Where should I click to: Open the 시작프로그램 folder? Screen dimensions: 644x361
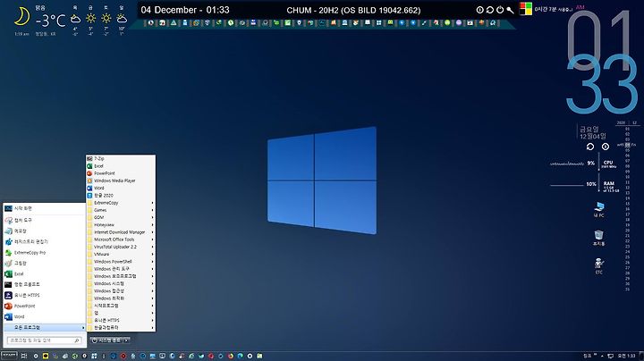[x=121, y=306]
